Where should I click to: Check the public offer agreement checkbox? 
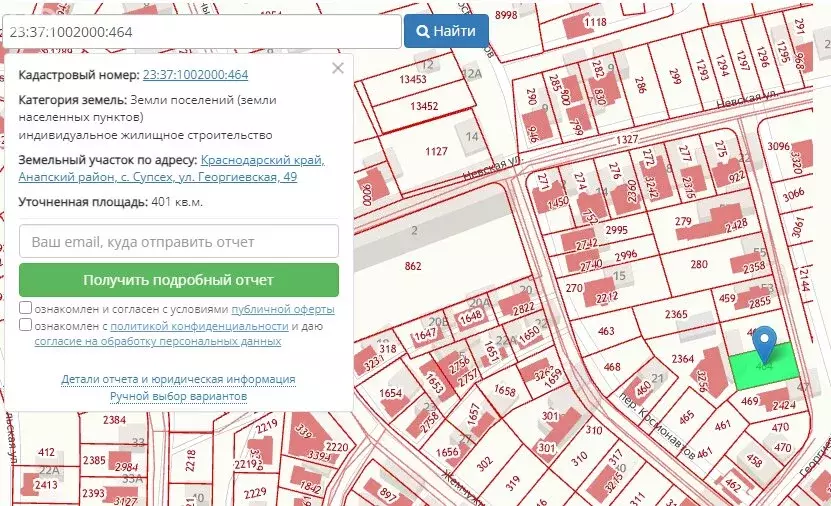pos(25,308)
